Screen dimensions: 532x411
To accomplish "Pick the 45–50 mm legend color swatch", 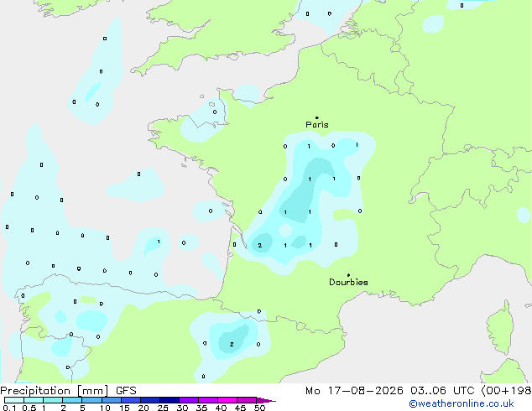I will click(247, 400).
